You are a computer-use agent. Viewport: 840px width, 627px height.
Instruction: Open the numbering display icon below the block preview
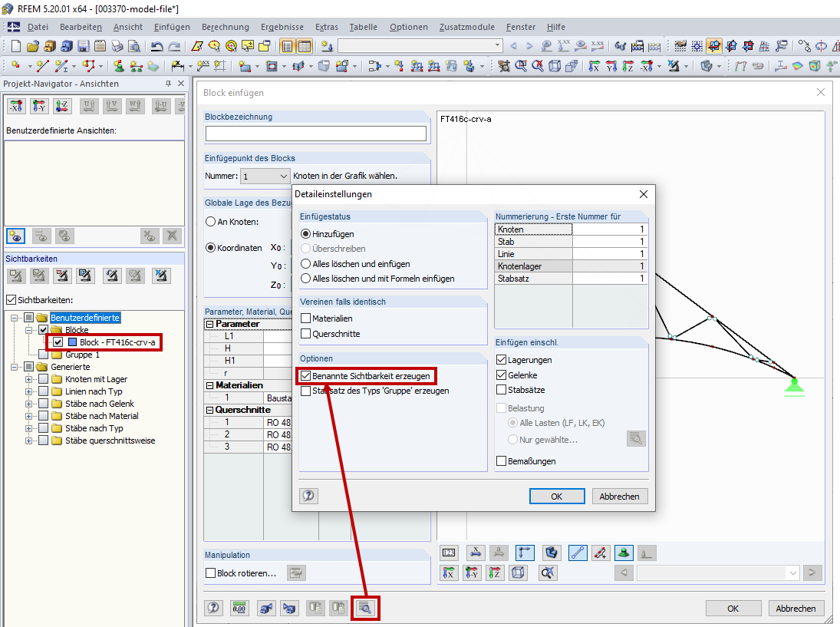[x=450, y=553]
